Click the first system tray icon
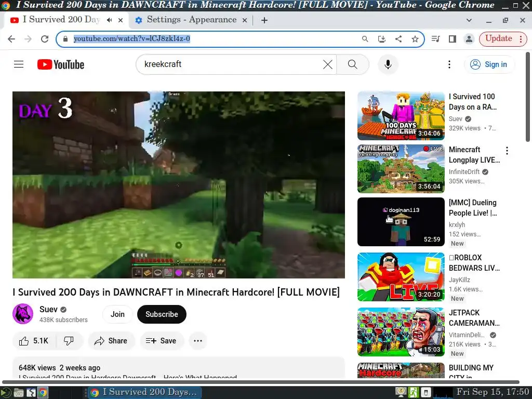 [401, 393]
